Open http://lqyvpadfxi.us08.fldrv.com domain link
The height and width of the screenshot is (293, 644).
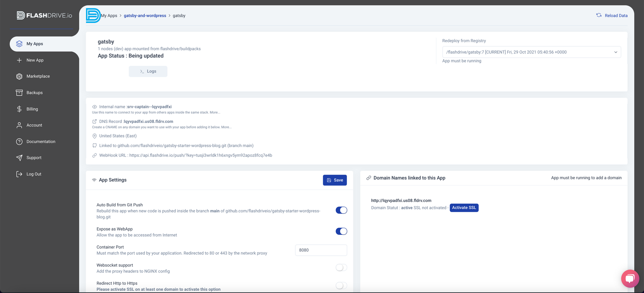(401, 200)
